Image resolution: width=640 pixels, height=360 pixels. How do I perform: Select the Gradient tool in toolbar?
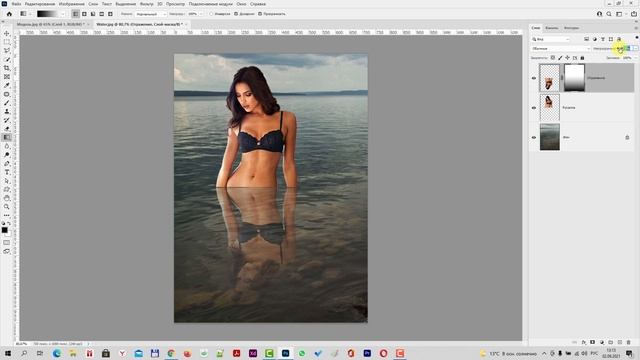click(x=7, y=138)
